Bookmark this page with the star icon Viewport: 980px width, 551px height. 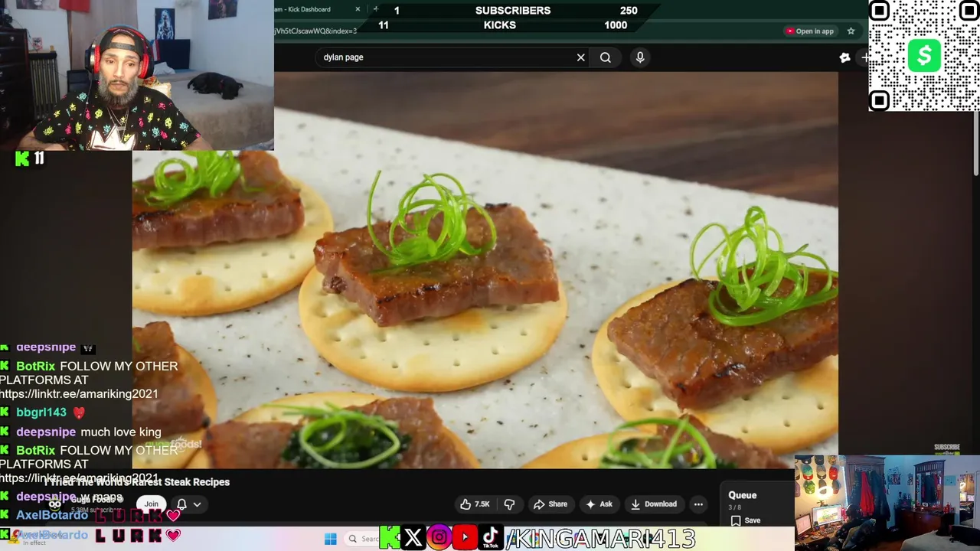pos(851,31)
